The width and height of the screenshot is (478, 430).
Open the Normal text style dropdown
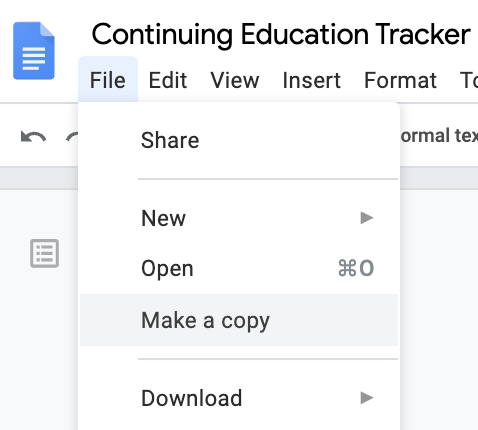click(x=439, y=136)
